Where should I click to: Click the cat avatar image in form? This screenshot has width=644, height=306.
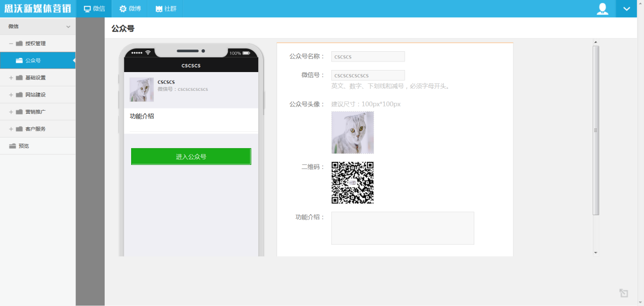point(352,132)
